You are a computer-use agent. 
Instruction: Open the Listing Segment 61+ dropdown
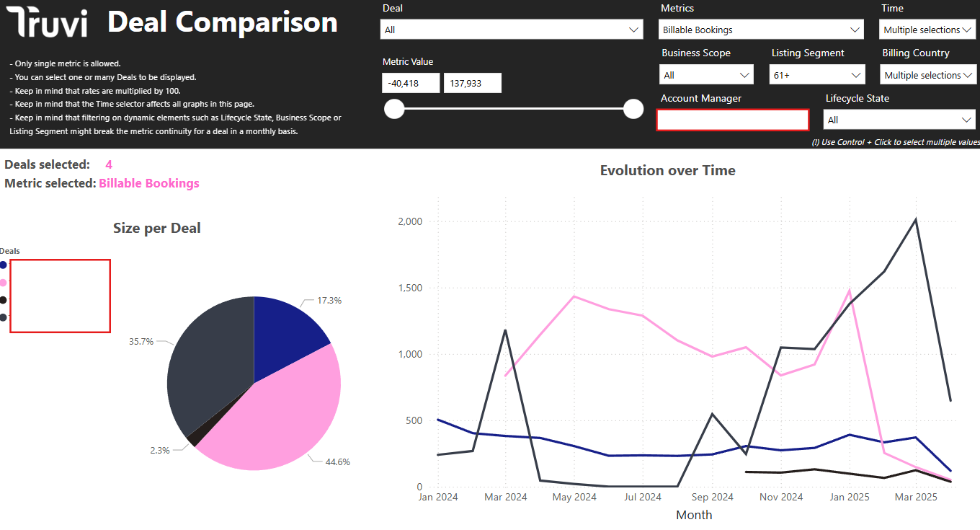pyautogui.click(x=816, y=75)
